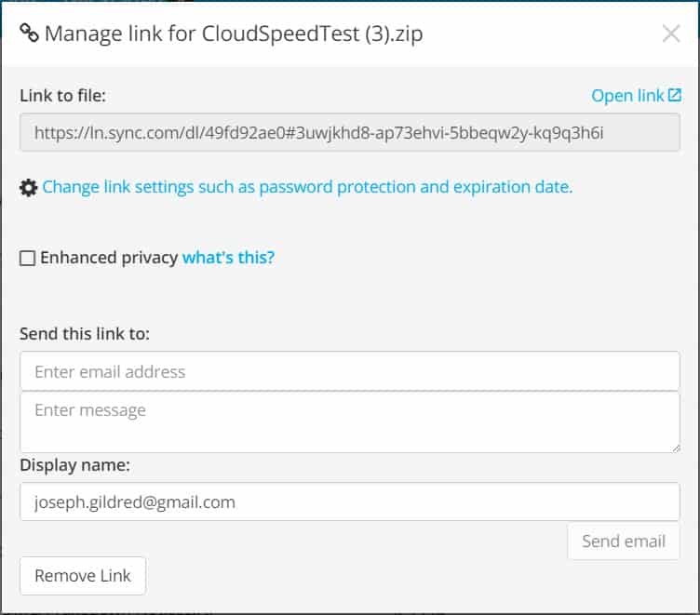
Task: Click the Display name input field
Action: [350, 501]
